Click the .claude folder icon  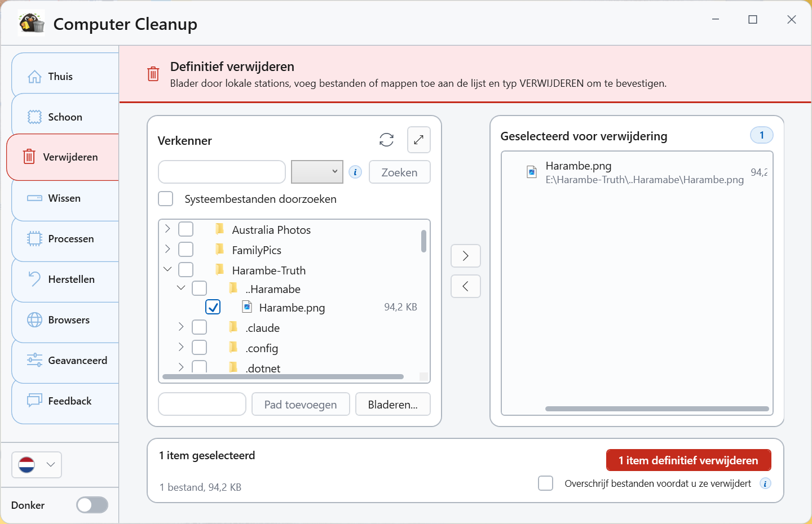click(x=233, y=327)
